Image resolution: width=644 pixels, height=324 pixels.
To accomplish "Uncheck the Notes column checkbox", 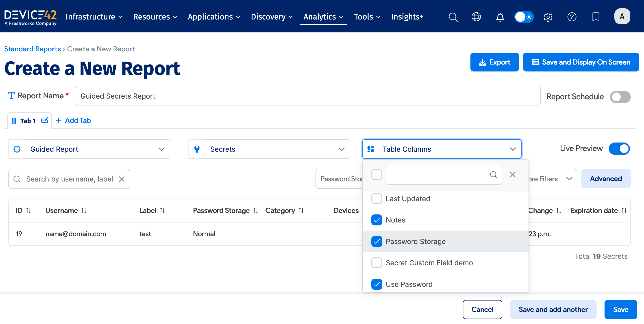I will tap(376, 220).
